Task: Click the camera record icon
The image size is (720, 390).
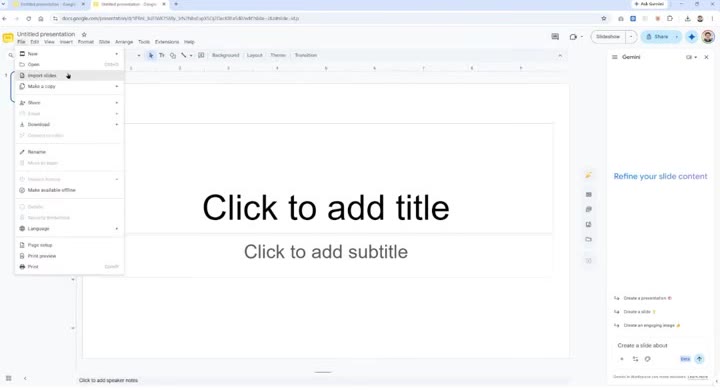Action: [x=573, y=37]
